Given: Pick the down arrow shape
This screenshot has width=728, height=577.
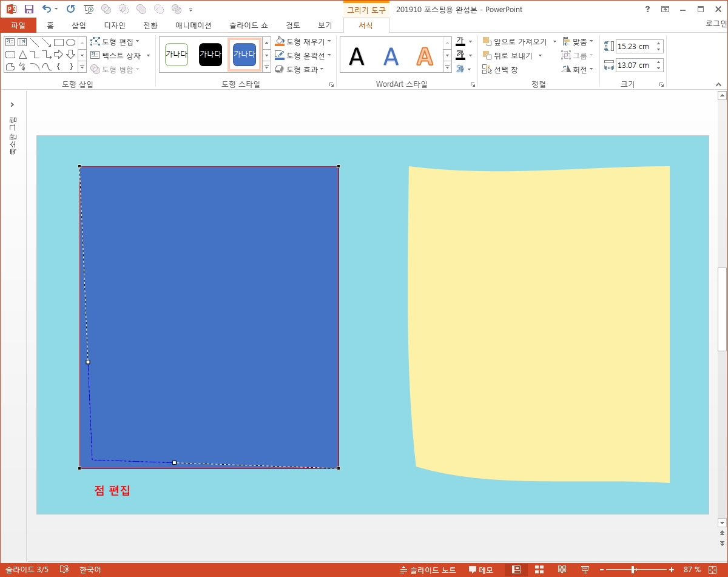Looking at the screenshot, I should 70,55.
